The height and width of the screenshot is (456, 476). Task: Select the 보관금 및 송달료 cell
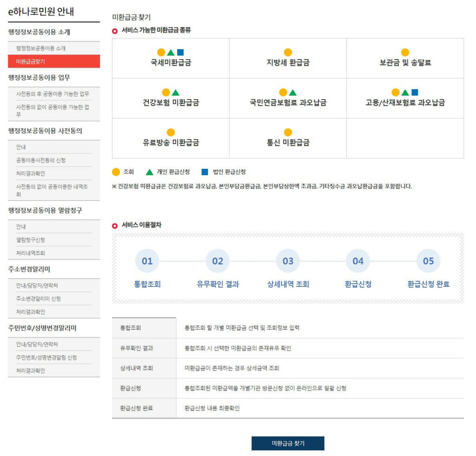[405, 59]
